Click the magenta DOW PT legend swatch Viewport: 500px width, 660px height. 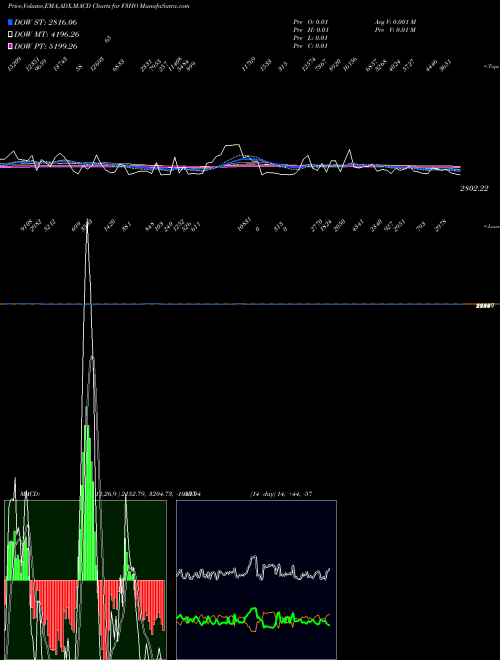click(10, 46)
